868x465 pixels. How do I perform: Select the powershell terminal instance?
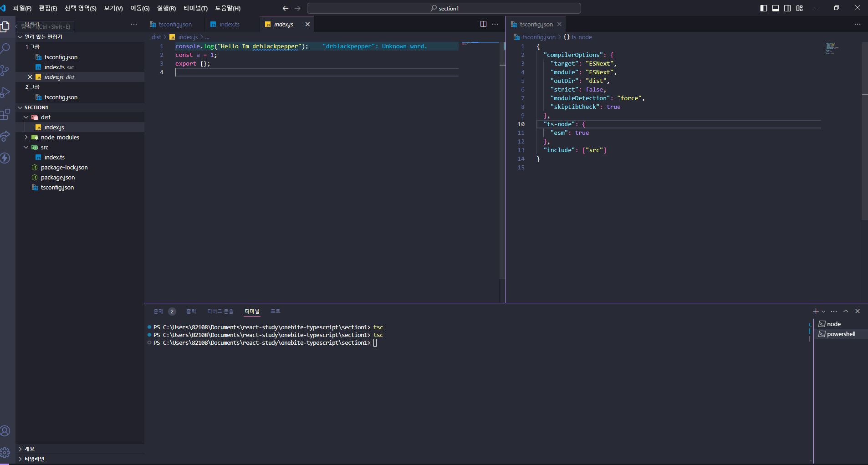841,334
